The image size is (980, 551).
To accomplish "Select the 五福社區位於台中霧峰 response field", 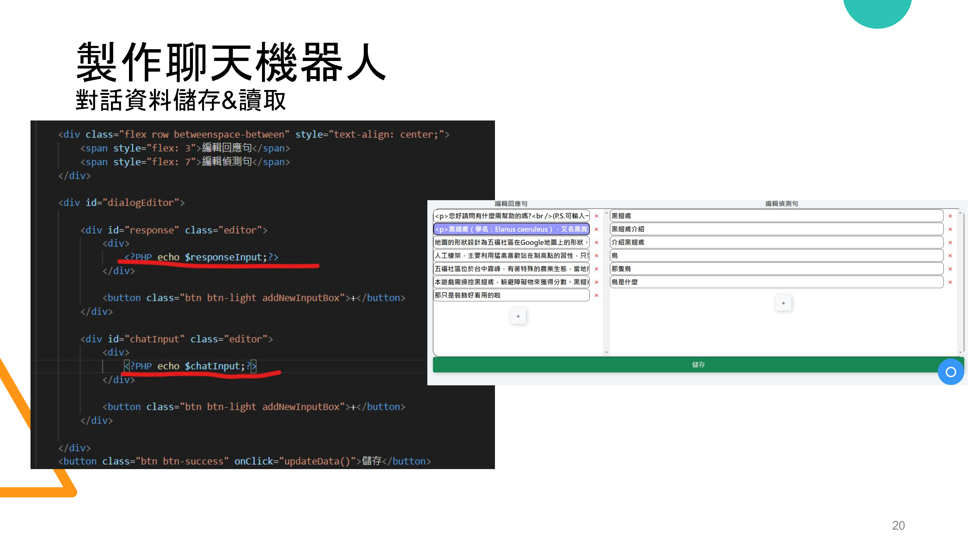I will click(511, 269).
